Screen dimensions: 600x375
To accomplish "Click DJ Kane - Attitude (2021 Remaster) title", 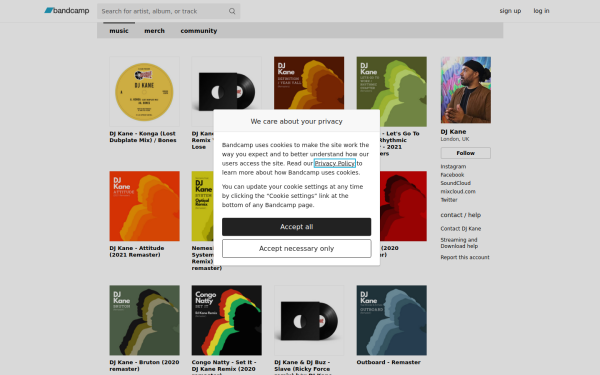I will 137,251.
